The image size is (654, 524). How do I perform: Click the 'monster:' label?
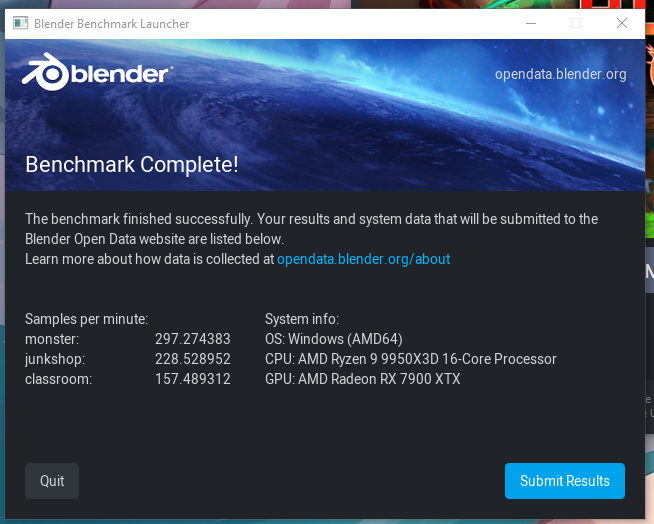click(x=52, y=339)
